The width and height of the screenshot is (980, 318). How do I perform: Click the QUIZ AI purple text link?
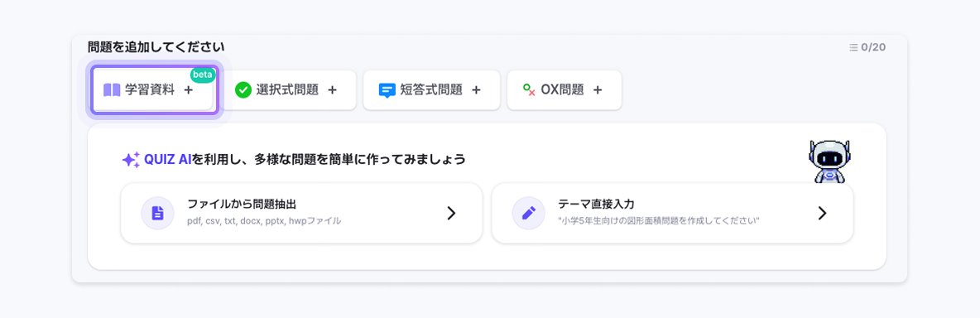(x=167, y=159)
